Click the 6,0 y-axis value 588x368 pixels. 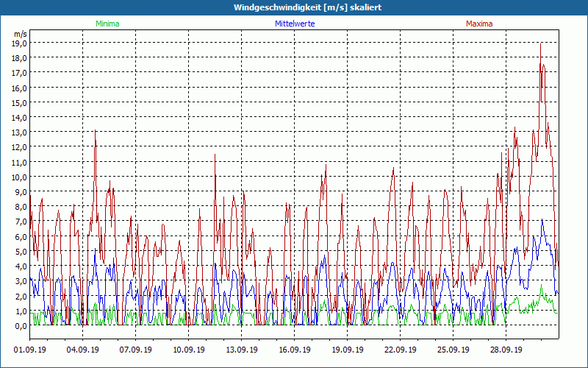coord(22,236)
